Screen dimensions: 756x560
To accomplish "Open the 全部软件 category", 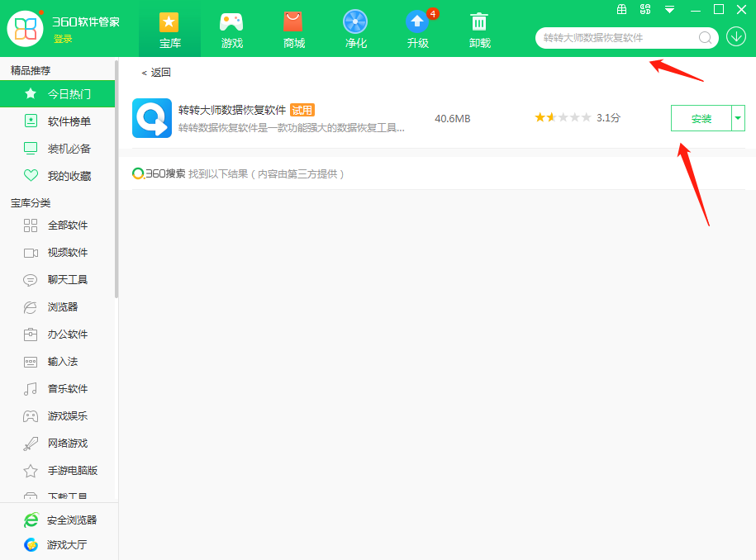I will [x=57, y=225].
